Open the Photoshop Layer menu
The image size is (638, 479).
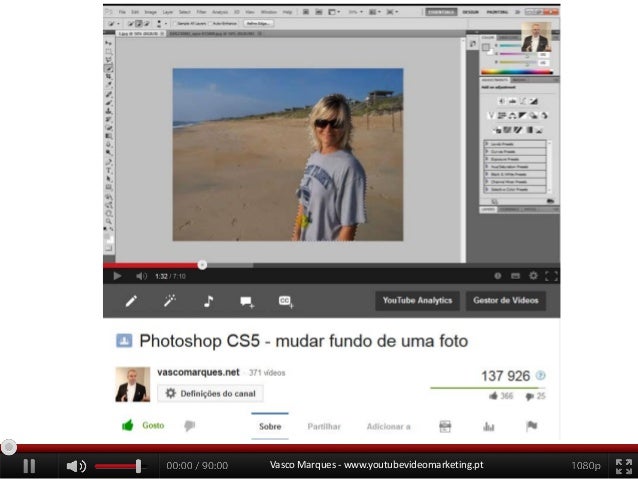tap(168, 12)
